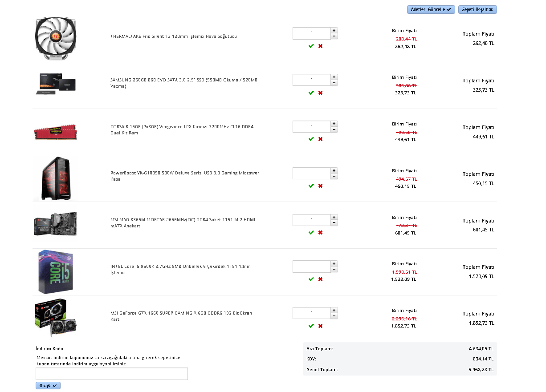
Task: Click green check on INTEL Core i5 row
Action: [311, 279]
